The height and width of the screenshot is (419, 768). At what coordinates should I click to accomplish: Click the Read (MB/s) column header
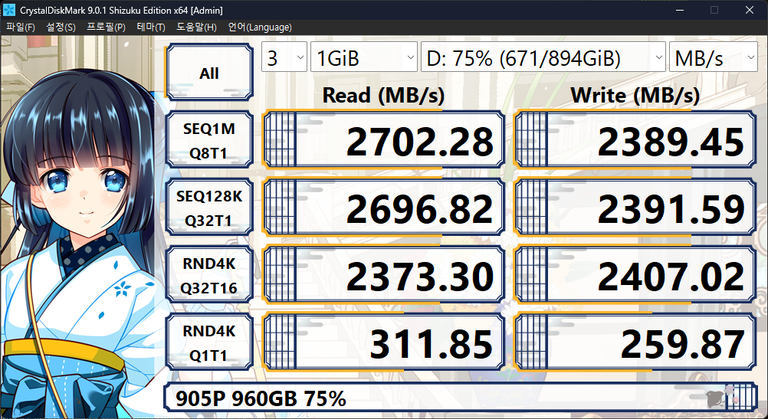coord(384,95)
